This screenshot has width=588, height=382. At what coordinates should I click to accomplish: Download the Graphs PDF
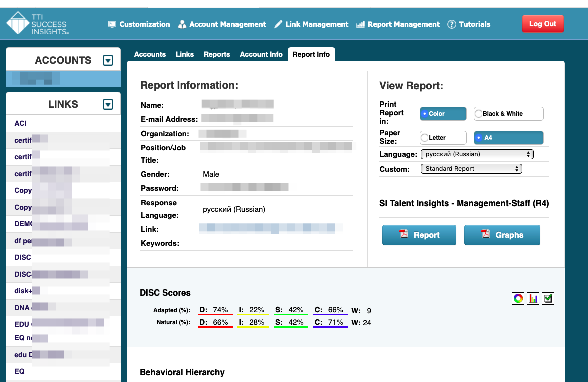point(502,235)
